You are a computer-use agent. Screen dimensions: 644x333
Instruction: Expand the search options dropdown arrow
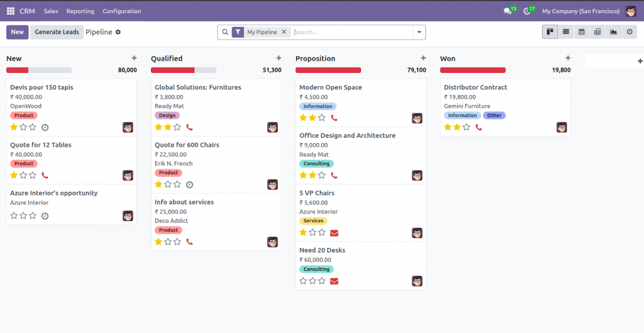click(x=419, y=32)
